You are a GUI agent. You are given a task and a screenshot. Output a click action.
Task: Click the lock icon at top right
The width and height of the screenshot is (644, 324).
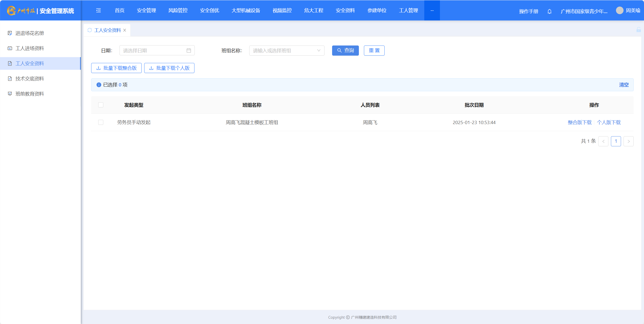pos(638,30)
